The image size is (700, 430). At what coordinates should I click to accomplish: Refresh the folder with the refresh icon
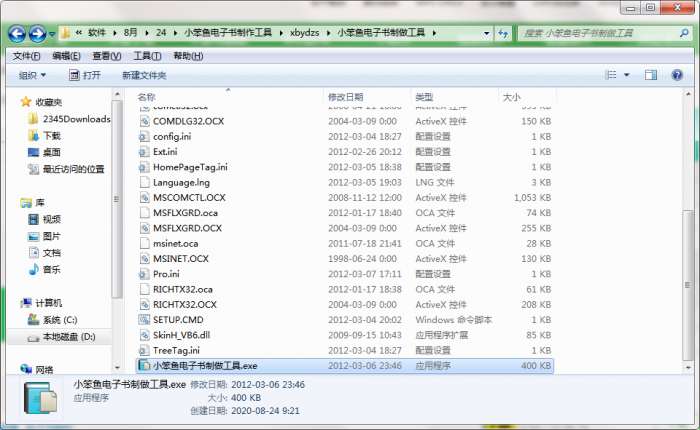click(503, 33)
